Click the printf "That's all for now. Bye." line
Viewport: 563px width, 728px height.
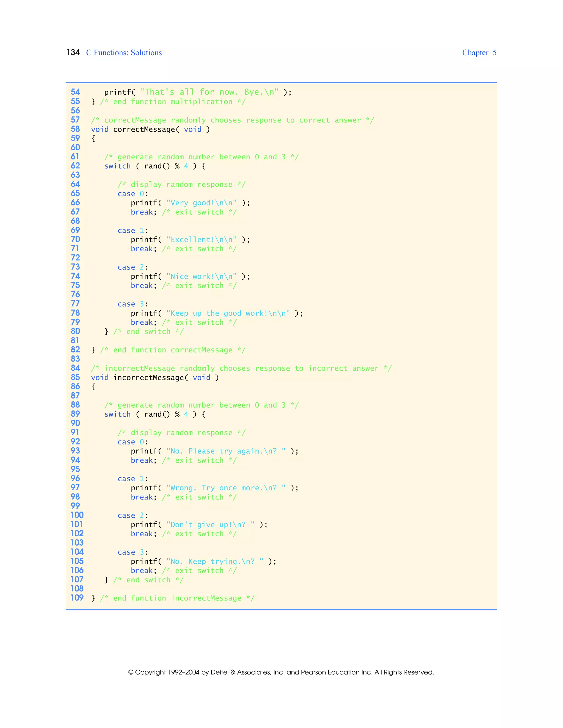pos(198,92)
